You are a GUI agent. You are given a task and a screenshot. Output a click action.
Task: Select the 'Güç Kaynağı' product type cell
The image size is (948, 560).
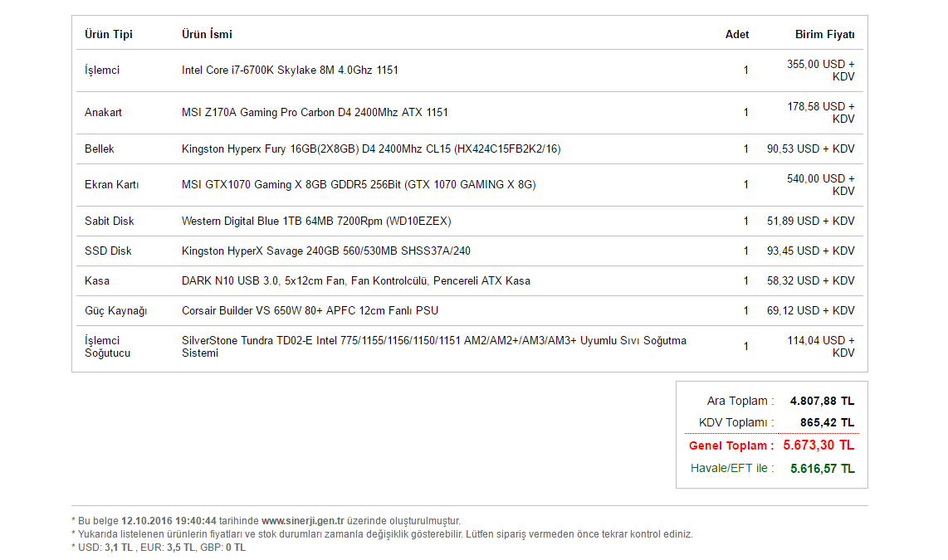115,310
